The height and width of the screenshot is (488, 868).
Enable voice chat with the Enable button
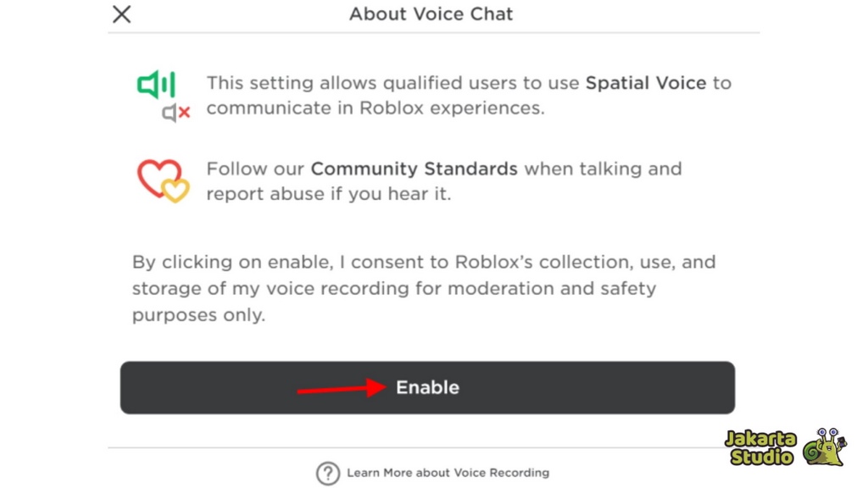(x=427, y=387)
